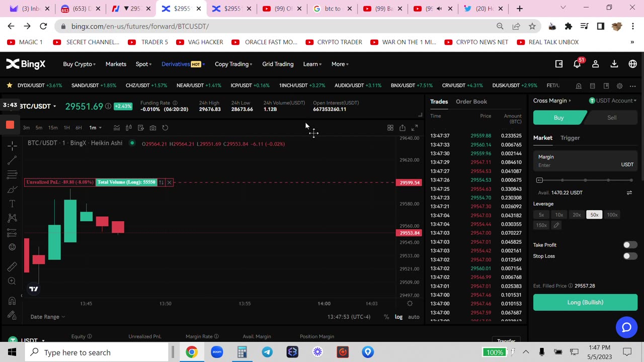Expand the Copy Trading menu
Image resolution: width=644 pixels, height=362 pixels.
point(233,64)
